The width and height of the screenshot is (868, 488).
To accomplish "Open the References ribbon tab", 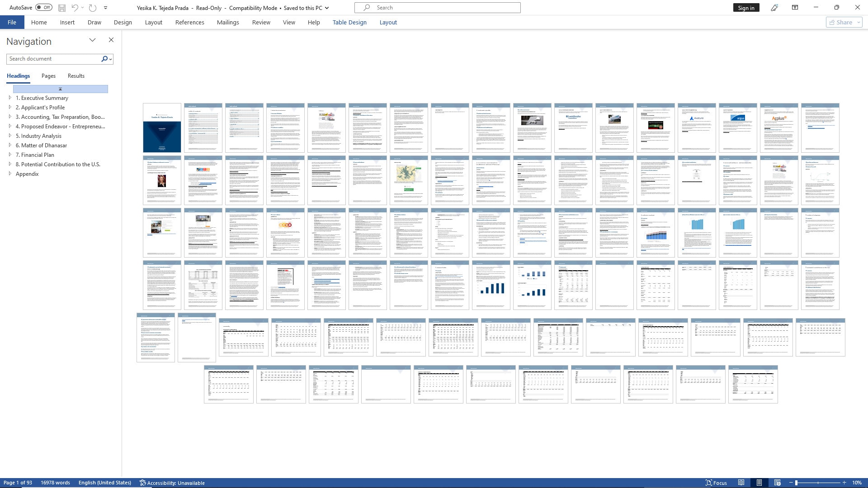I will pos(189,22).
